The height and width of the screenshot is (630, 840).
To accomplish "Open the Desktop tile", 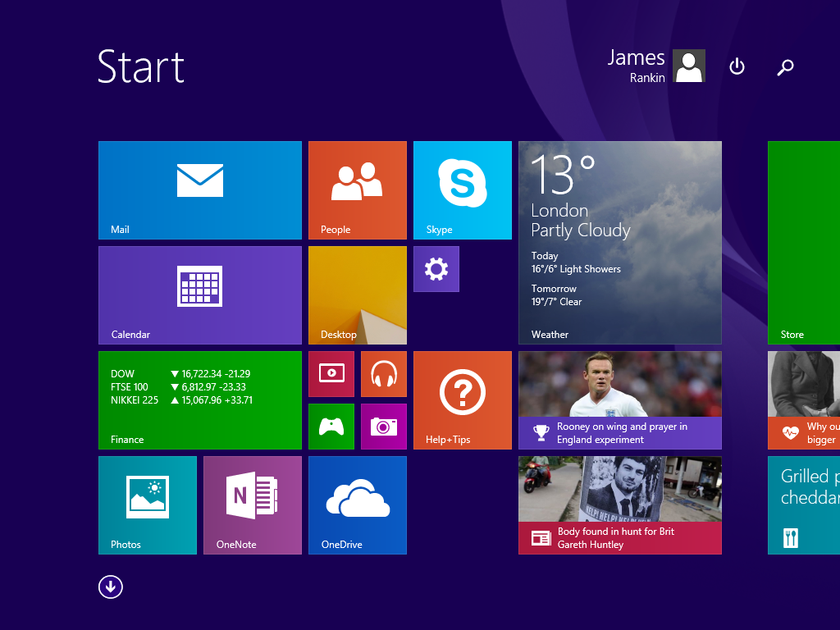I will click(358, 295).
